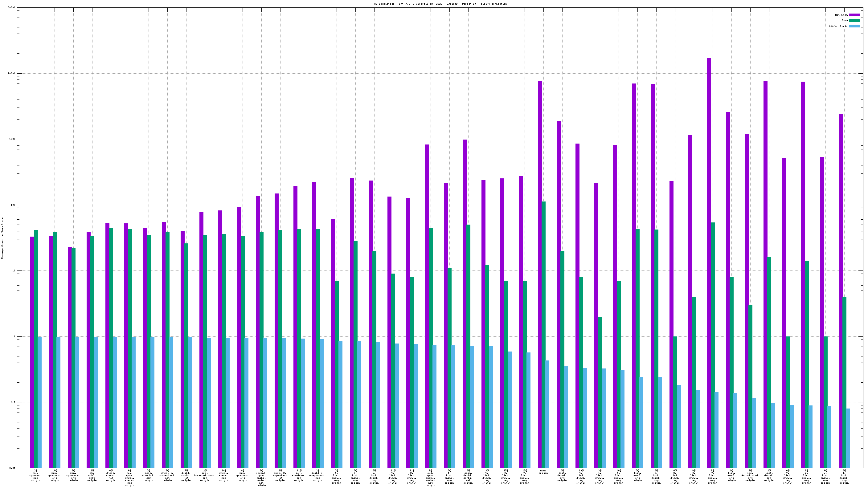Click the purple Not Spam legend swatch
The image size is (868, 488).
[854, 15]
